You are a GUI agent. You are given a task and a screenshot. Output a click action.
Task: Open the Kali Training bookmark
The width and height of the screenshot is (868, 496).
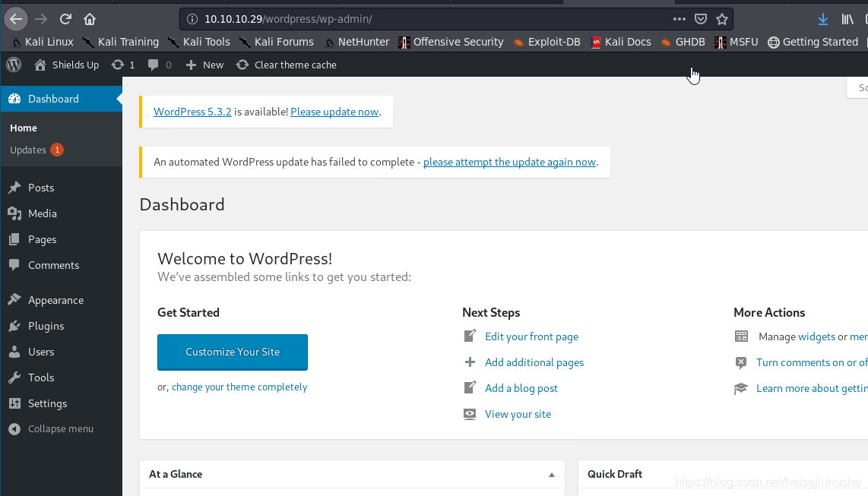(121, 42)
